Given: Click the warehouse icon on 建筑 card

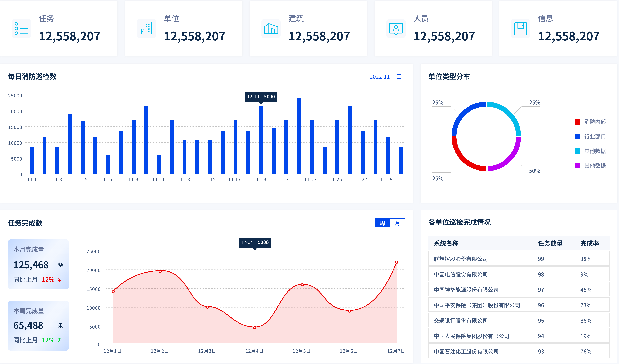Looking at the screenshot, I should [271, 29].
